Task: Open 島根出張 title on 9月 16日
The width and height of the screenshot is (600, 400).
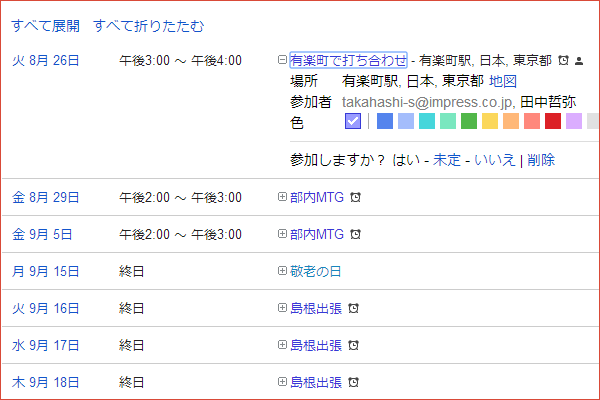Action: pos(316,308)
